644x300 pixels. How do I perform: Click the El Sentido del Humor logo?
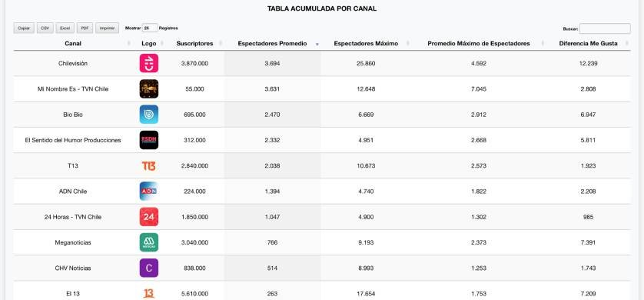point(148,140)
